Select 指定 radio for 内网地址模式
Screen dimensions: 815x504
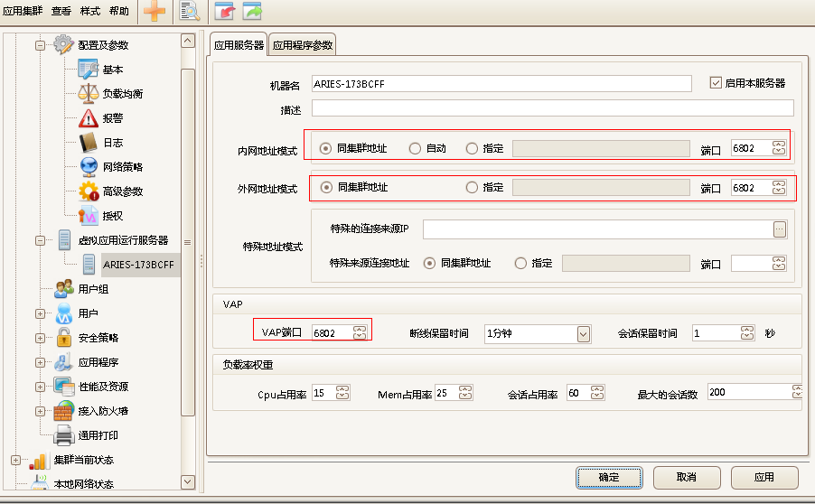472,149
